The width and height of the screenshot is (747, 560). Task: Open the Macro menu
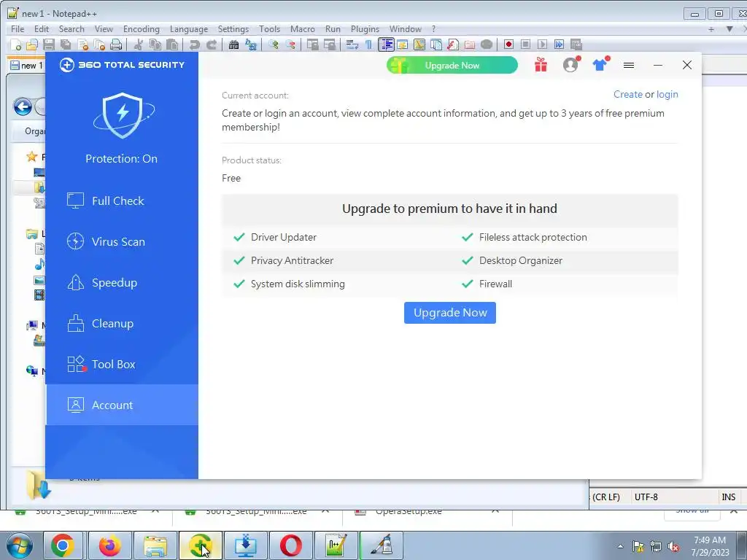coord(303,29)
